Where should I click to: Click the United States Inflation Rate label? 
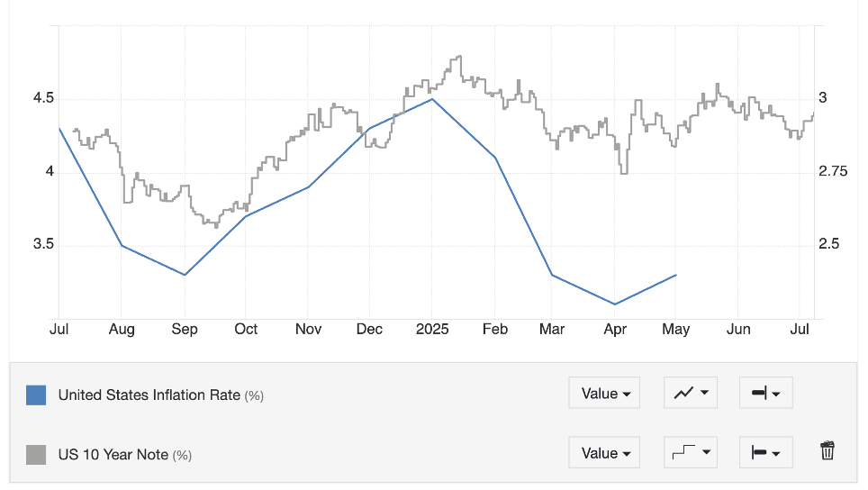pyautogui.click(x=149, y=395)
